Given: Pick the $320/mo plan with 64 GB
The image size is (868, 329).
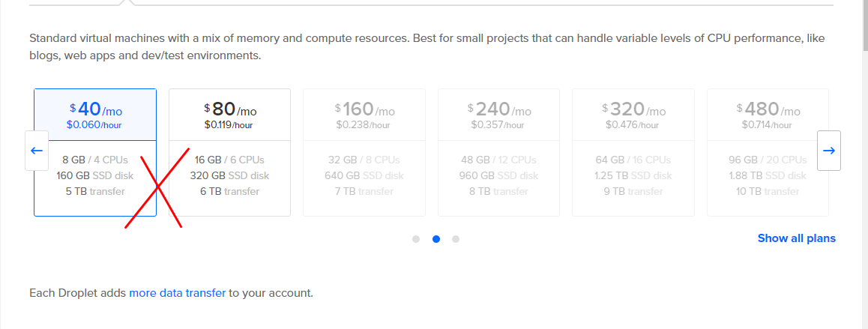Looking at the screenshot, I should tap(633, 152).
